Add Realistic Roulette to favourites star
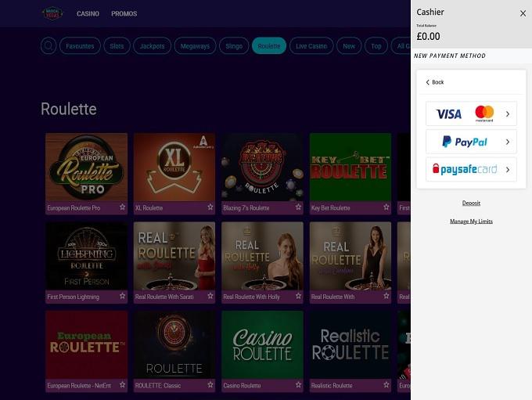 (x=386, y=384)
